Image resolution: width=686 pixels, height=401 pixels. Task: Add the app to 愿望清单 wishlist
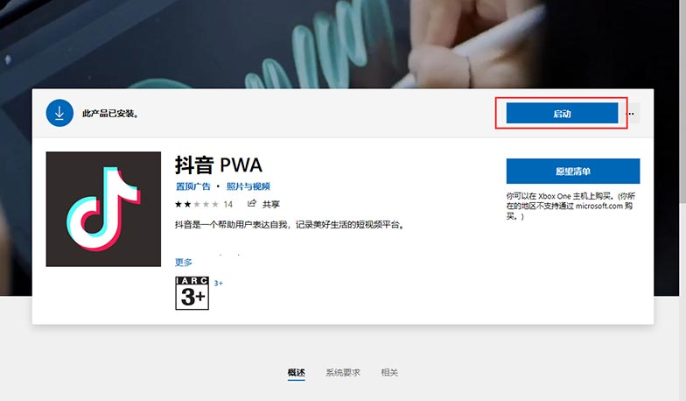[573, 171]
